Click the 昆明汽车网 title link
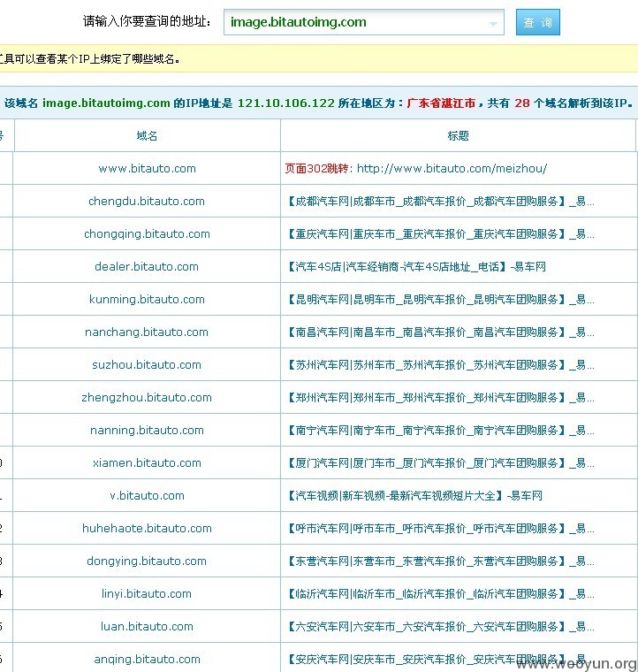This screenshot has width=638, height=672. (441, 300)
